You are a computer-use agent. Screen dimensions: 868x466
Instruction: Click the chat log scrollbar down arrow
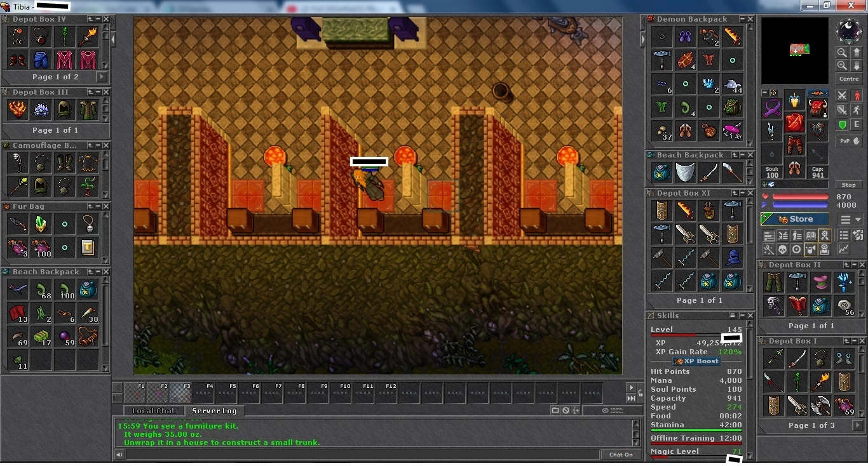(x=636, y=442)
